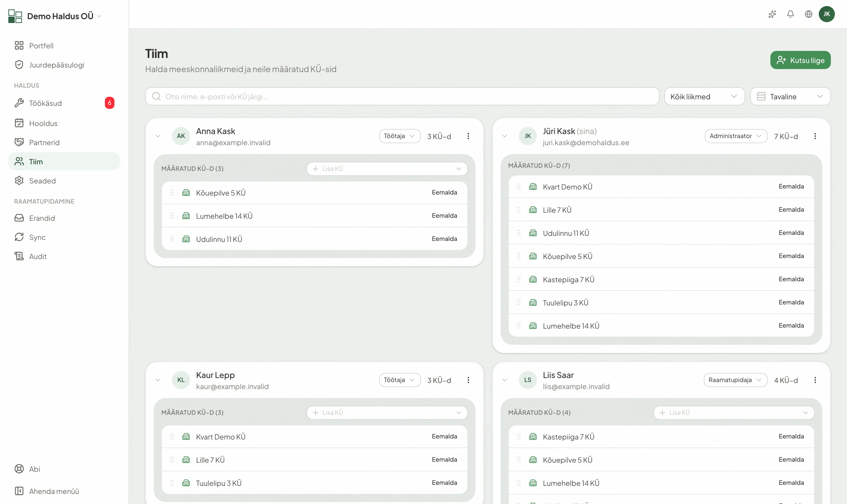847x504 pixels.
Task: Change Anna Kask's Töötaja role dropdown
Action: [x=400, y=136]
